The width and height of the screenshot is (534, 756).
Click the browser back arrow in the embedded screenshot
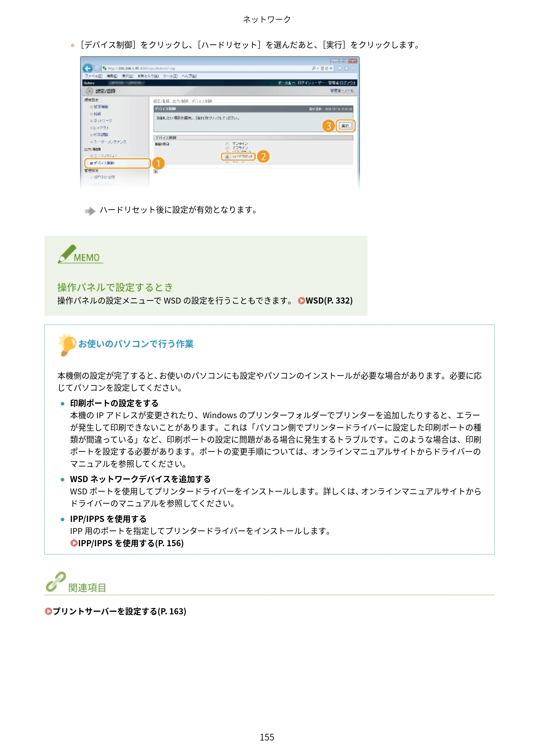88,68
